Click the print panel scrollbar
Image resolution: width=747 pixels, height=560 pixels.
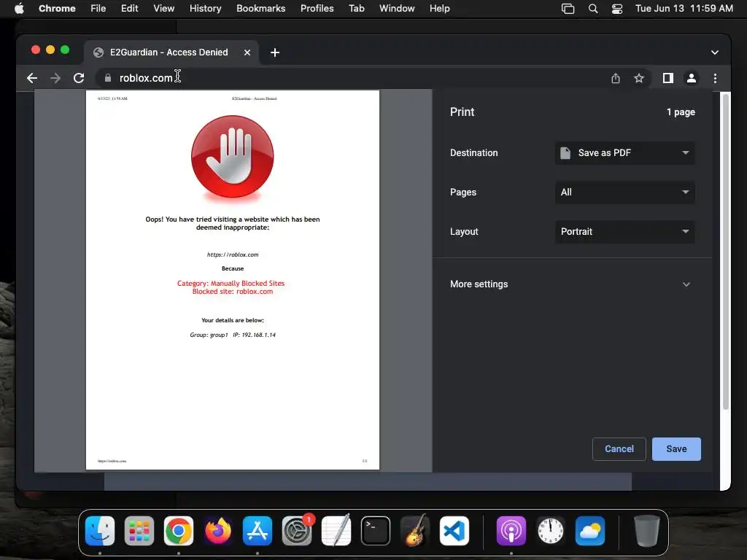pyautogui.click(x=726, y=252)
